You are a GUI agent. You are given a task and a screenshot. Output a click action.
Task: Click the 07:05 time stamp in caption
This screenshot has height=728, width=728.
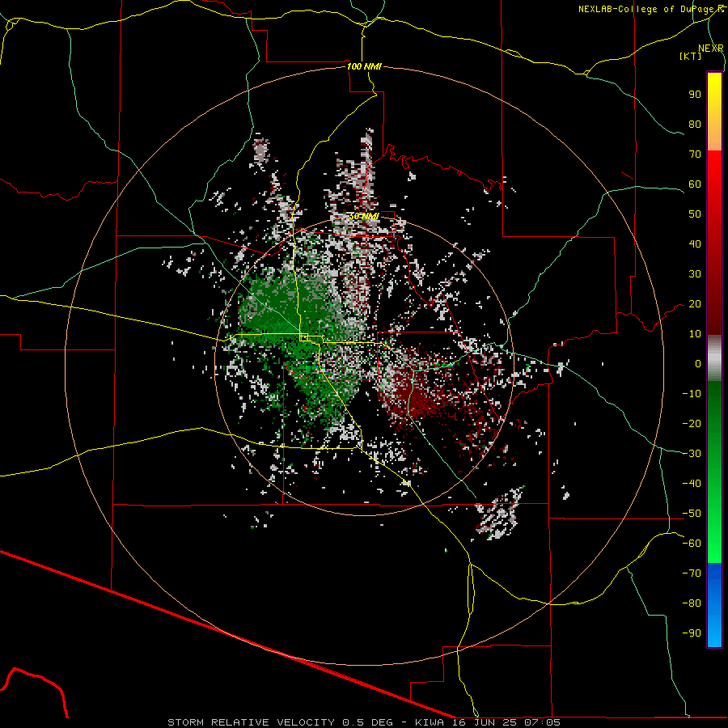542,722
